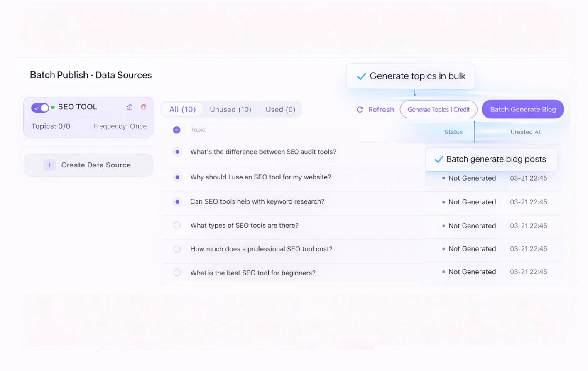Click the Created At column header

coord(525,132)
